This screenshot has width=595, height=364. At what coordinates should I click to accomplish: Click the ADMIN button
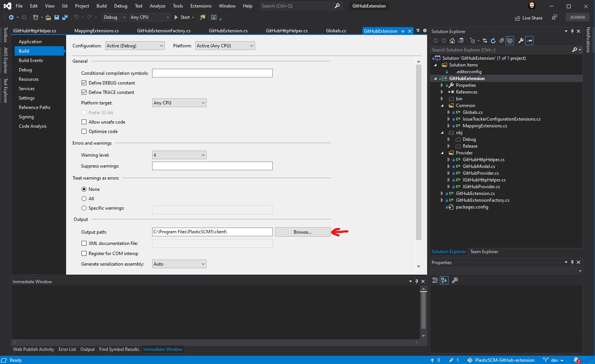tap(577, 17)
